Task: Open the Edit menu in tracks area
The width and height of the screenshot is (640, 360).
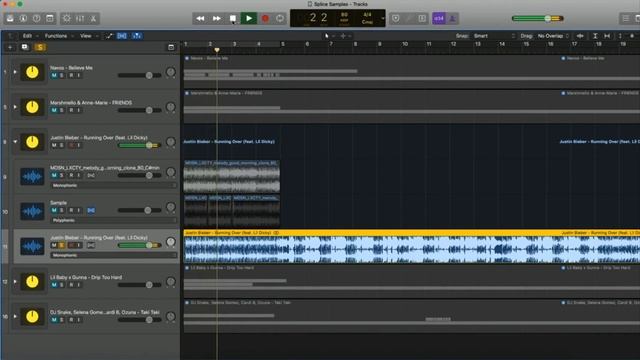Action: click(27, 36)
